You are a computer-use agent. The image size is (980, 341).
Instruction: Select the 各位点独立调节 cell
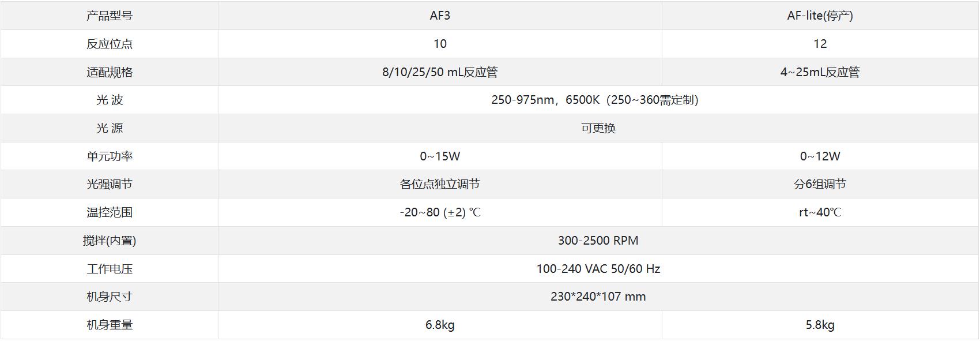pyautogui.click(x=440, y=184)
